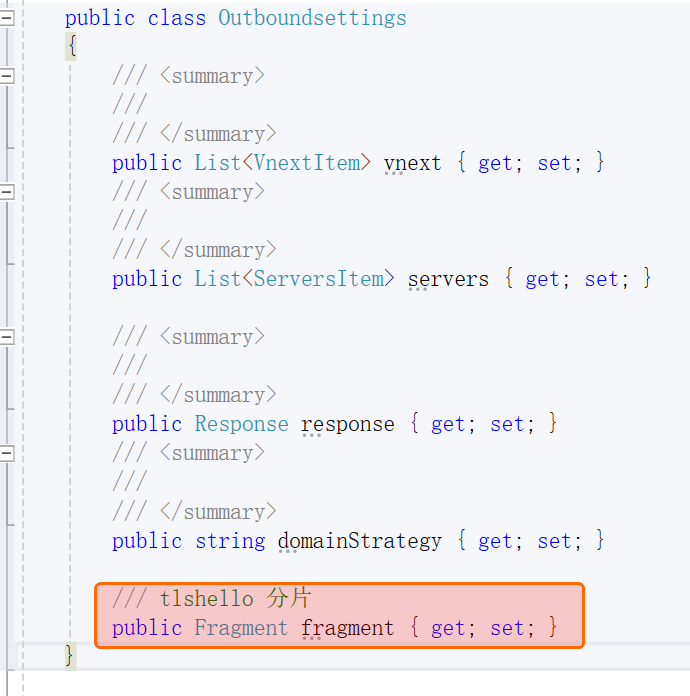This screenshot has width=690, height=696.
Task: Collapse summary comment above domainStrategy property
Action: click(7, 453)
